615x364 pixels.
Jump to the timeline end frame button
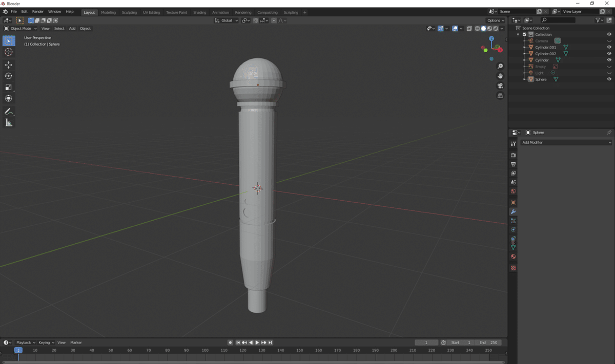click(x=270, y=342)
